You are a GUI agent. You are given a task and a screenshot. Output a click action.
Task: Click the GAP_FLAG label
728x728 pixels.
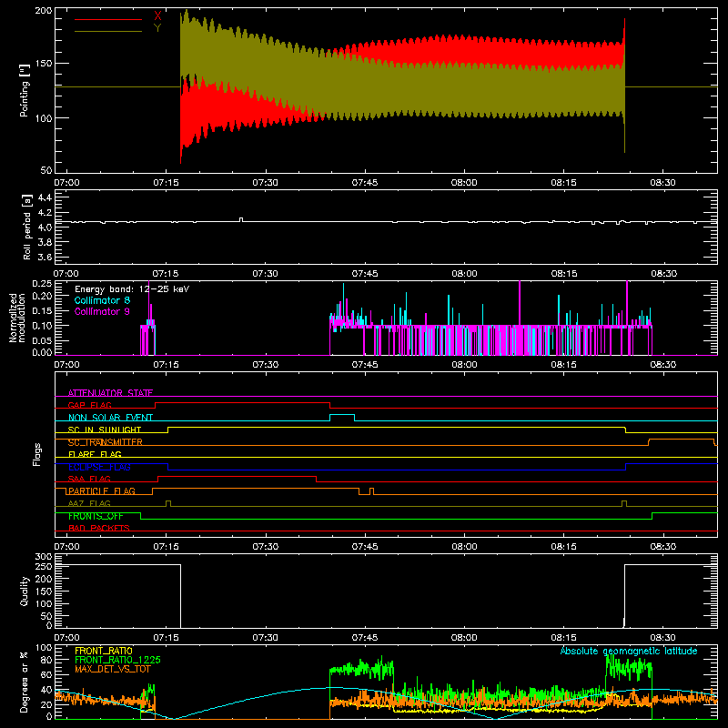89,405
